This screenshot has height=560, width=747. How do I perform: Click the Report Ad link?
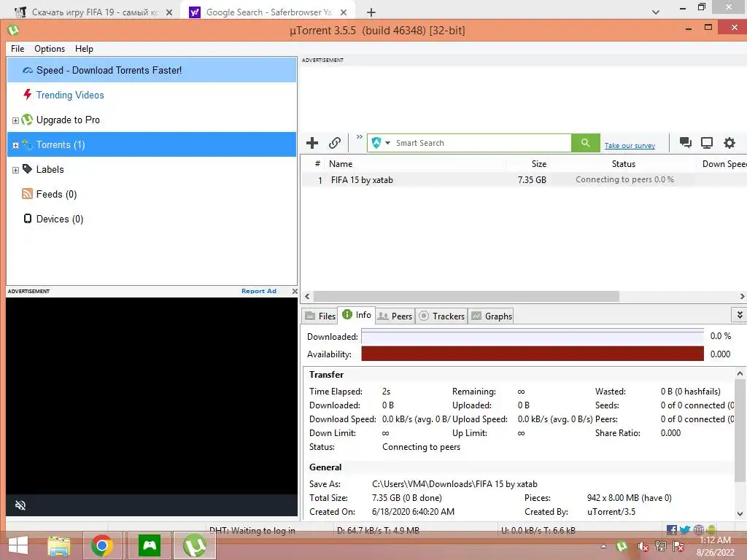[259, 291]
